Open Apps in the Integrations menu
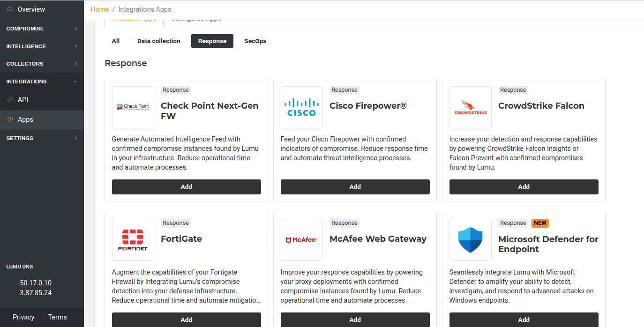Screen dimensions: 644x327 point(25,119)
